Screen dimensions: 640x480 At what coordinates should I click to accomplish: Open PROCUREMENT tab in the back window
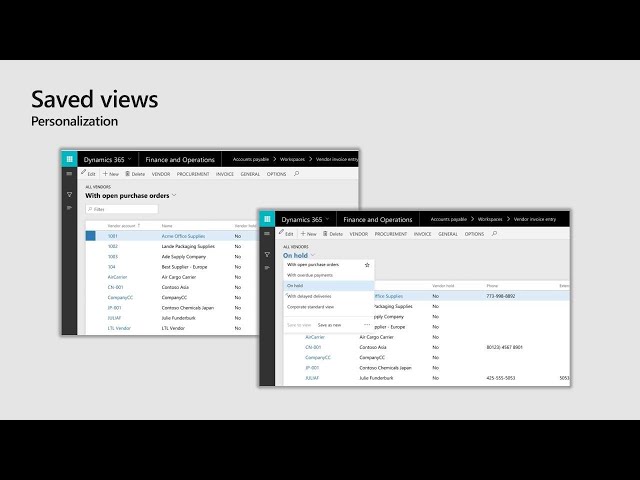(x=193, y=174)
